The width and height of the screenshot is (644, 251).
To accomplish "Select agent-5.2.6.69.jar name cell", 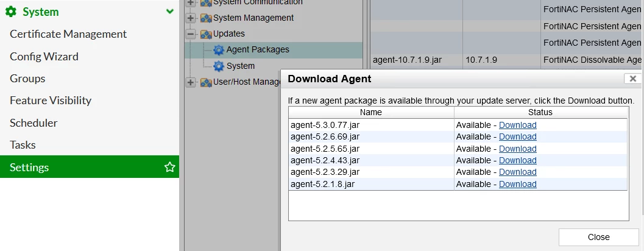I will click(371, 137).
